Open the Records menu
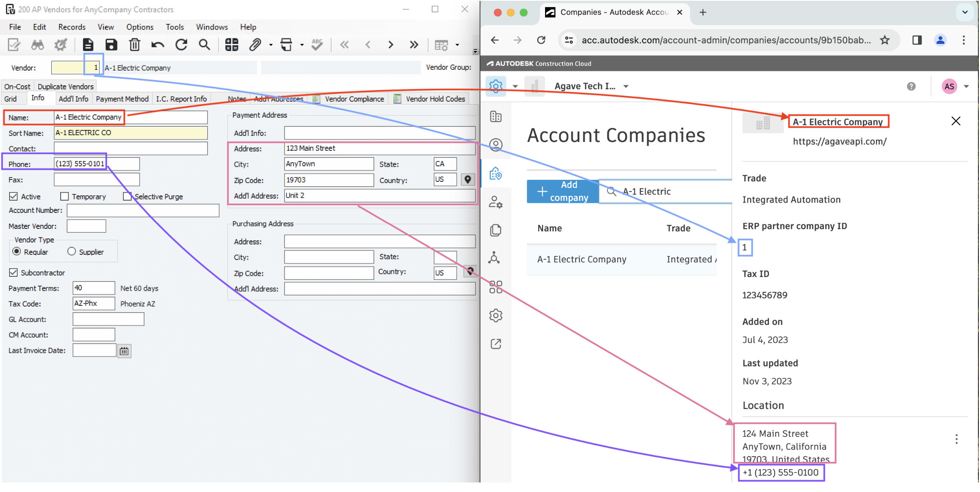Image resolution: width=980 pixels, height=492 pixels. (72, 27)
